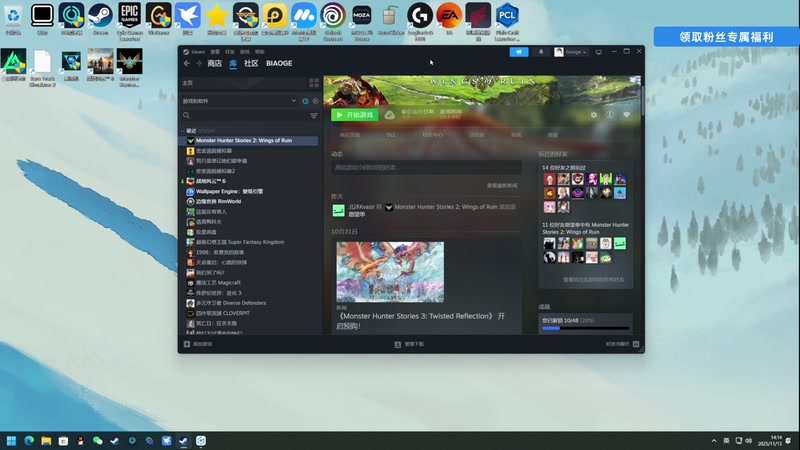
Task: Open Recycle Bin desktop icon
Action: tap(13, 19)
